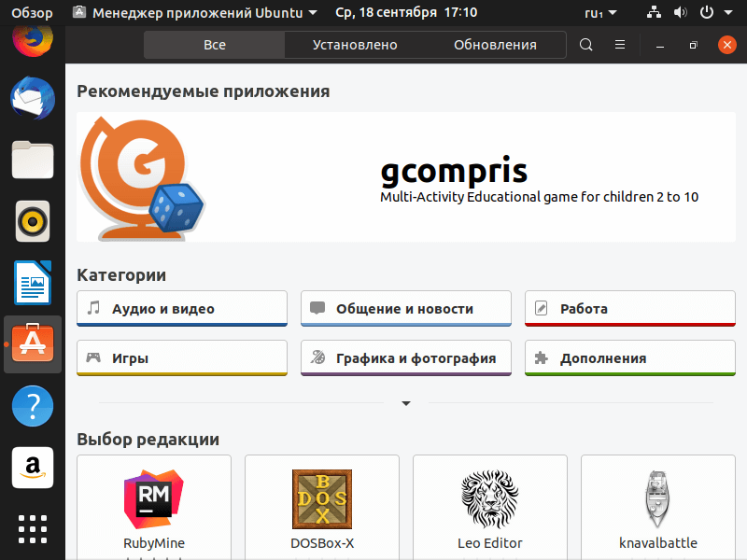Click the gcompris globe logo image

point(142,178)
